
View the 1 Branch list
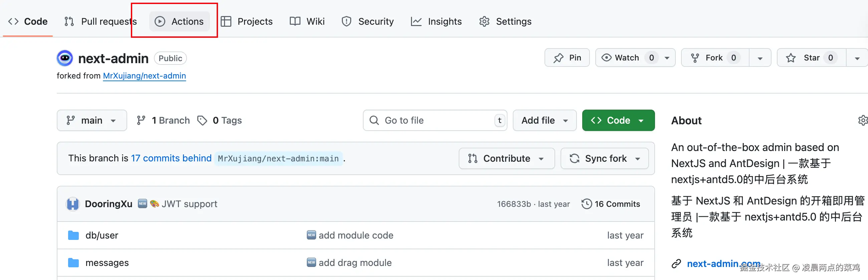(x=163, y=120)
